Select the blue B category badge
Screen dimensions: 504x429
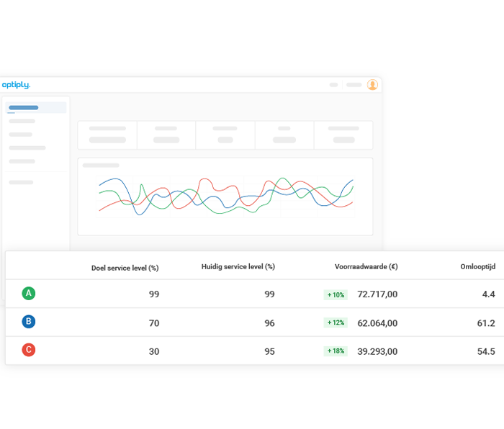(x=29, y=322)
